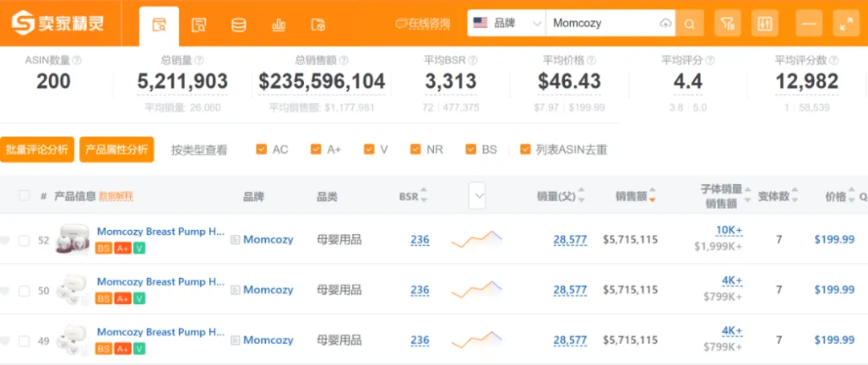This screenshot has height=365, width=868.
Task: Select the checkbox for row 50
Action: (x=24, y=290)
